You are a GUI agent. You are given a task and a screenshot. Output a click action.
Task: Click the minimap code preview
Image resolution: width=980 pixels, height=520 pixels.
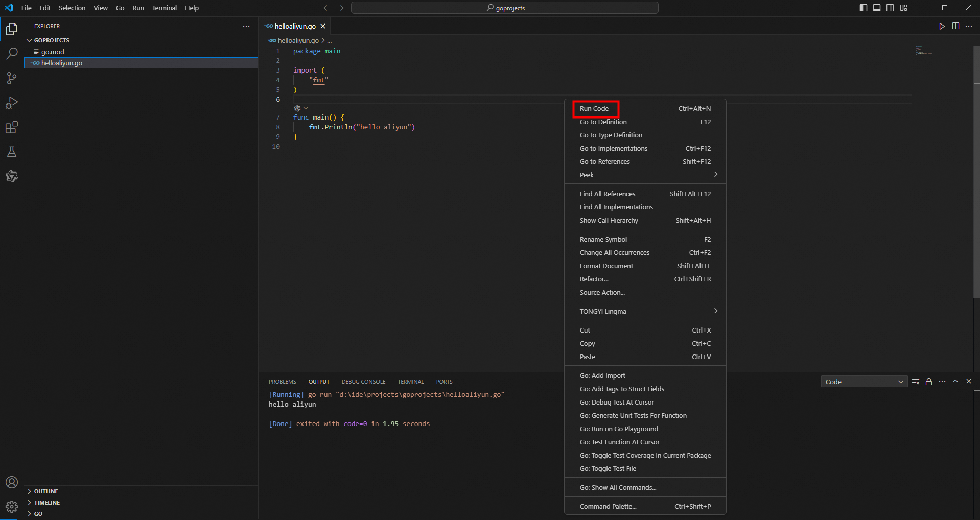[x=924, y=50]
